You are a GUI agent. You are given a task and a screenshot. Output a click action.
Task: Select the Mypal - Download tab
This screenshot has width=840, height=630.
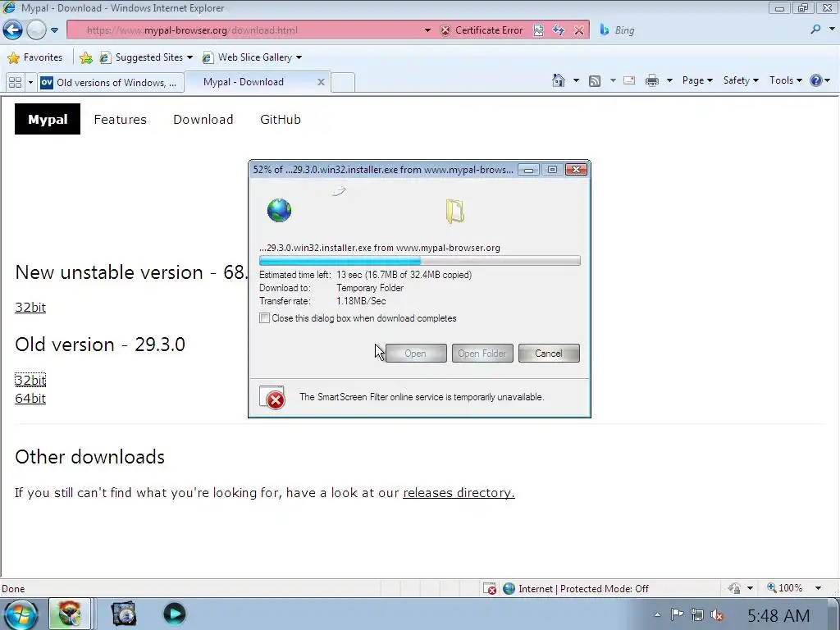(x=244, y=82)
